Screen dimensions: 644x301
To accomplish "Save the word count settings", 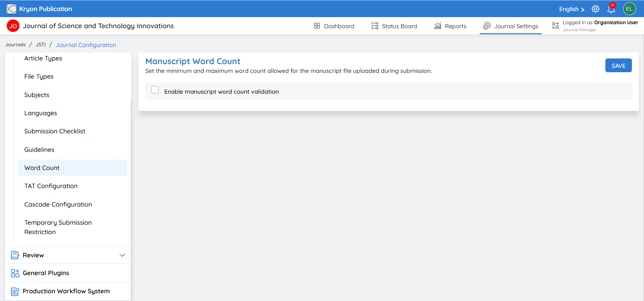I will point(618,66).
